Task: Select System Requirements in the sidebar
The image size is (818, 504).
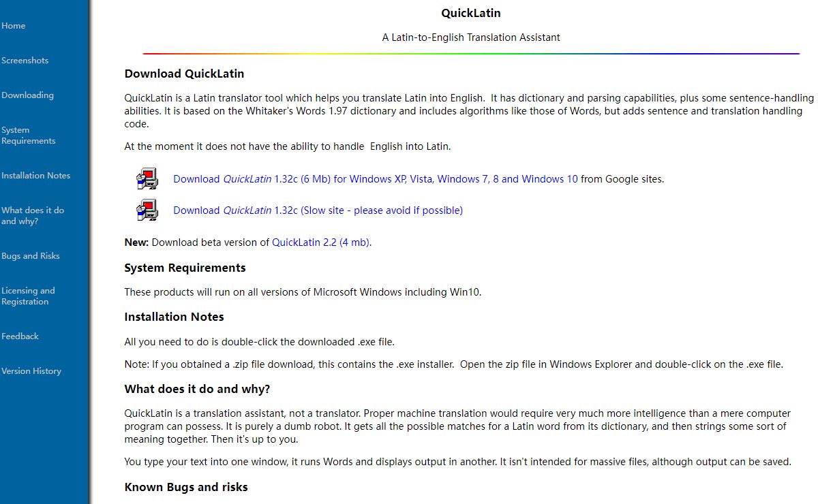Action: pyautogui.click(x=29, y=136)
